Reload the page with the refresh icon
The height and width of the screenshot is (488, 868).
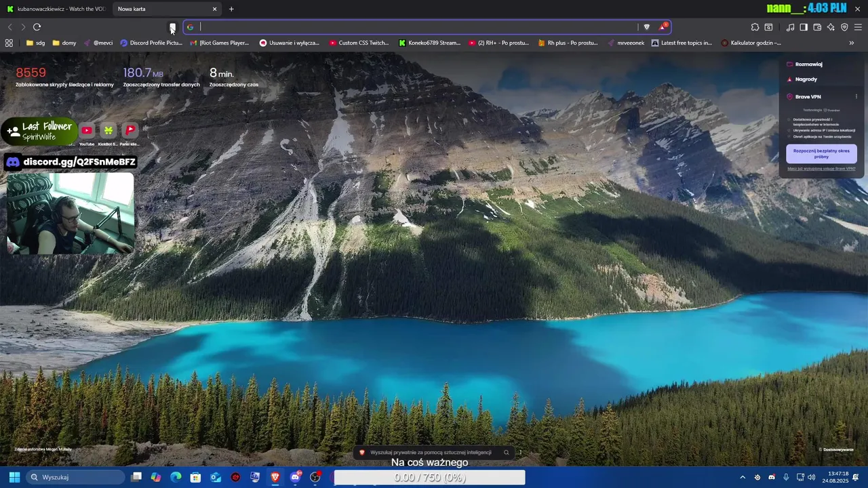37,27
